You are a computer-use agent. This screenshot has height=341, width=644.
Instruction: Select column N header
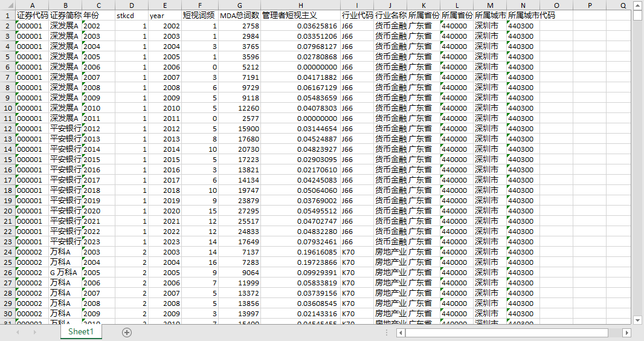tap(523, 5)
